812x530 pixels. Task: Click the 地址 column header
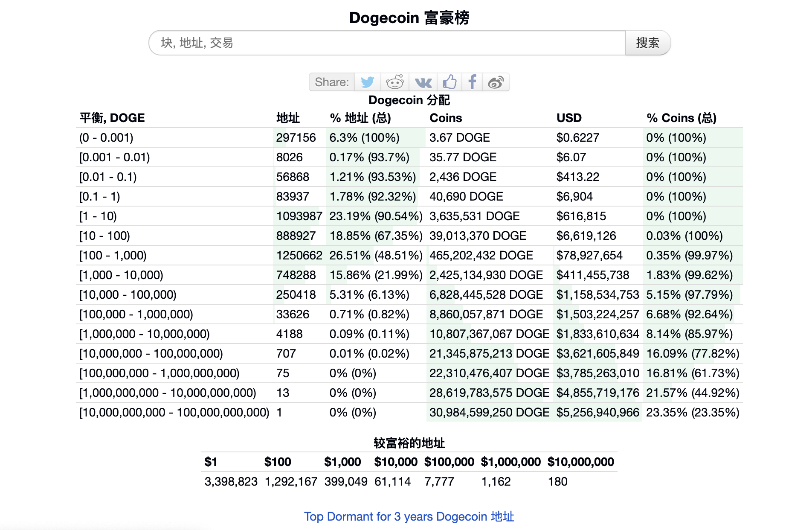tap(288, 118)
